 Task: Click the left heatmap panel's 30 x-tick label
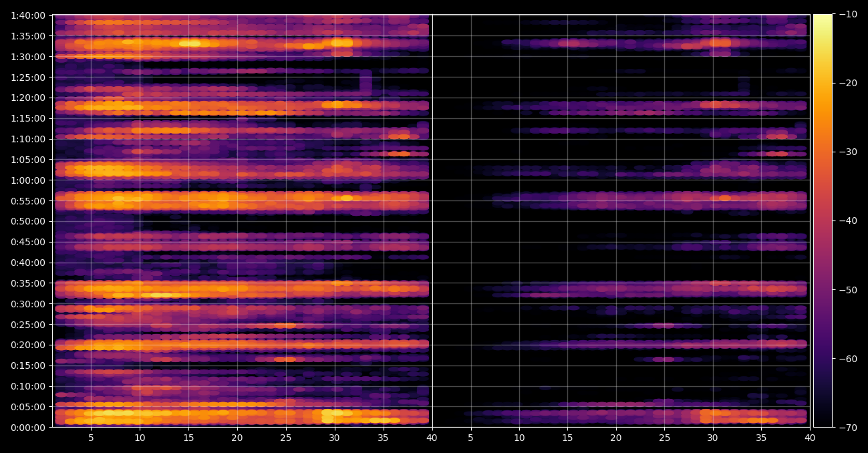pos(335,438)
